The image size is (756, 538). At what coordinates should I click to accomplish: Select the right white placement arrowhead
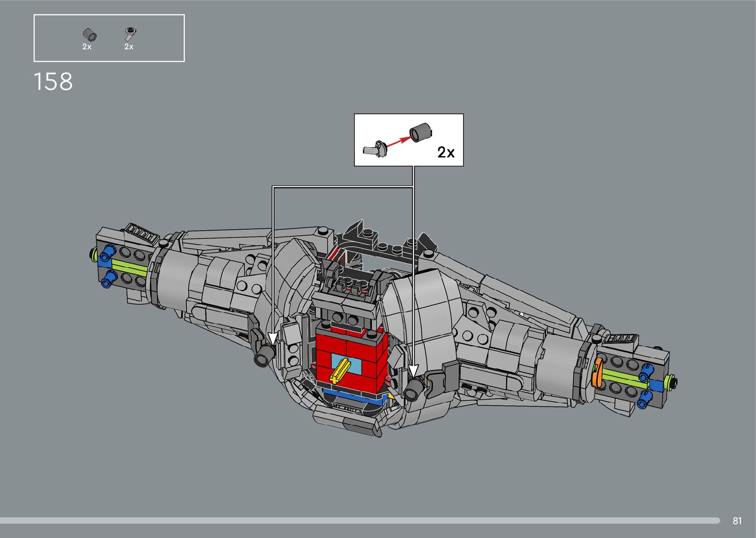[413, 371]
